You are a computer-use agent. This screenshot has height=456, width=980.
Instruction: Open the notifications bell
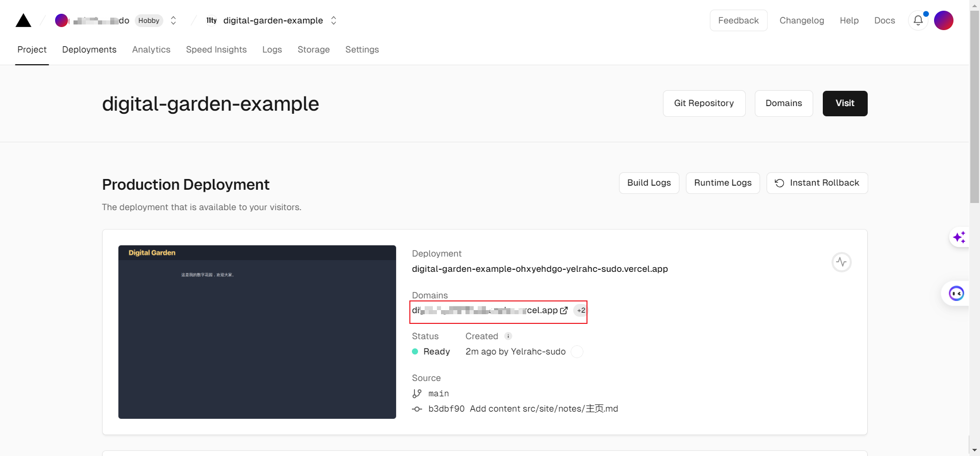[x=918, y=20]
